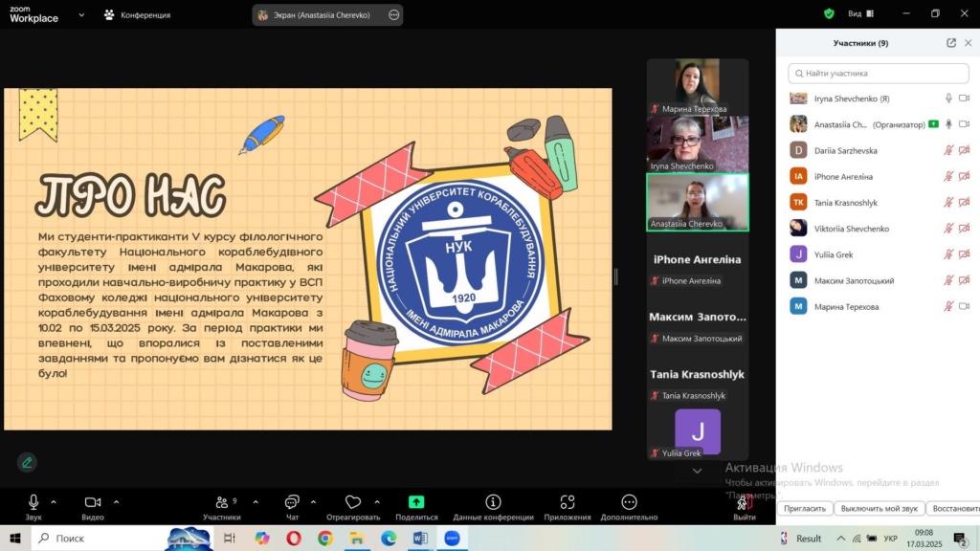Select Yuliia Grek video tile
Image resolution: width=980 pixels, height=551 pixels.
pyautogui.click(x=697, y=431)
